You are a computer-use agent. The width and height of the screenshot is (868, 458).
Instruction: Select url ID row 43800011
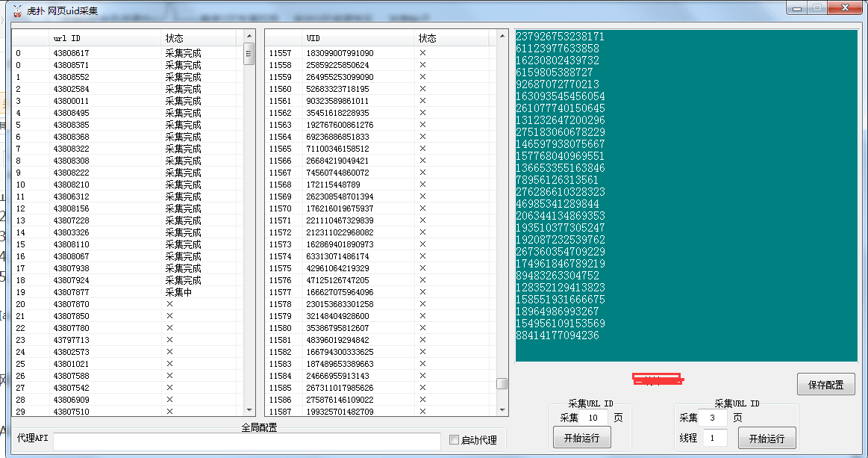[x=128, y=101]
